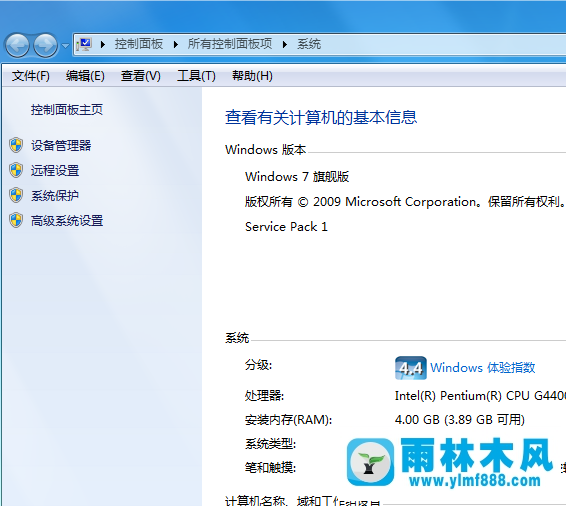Open the 帮助(H) menu
This screenshot has height=506, width=566.
pyautogui.click(x=252, y=76)
